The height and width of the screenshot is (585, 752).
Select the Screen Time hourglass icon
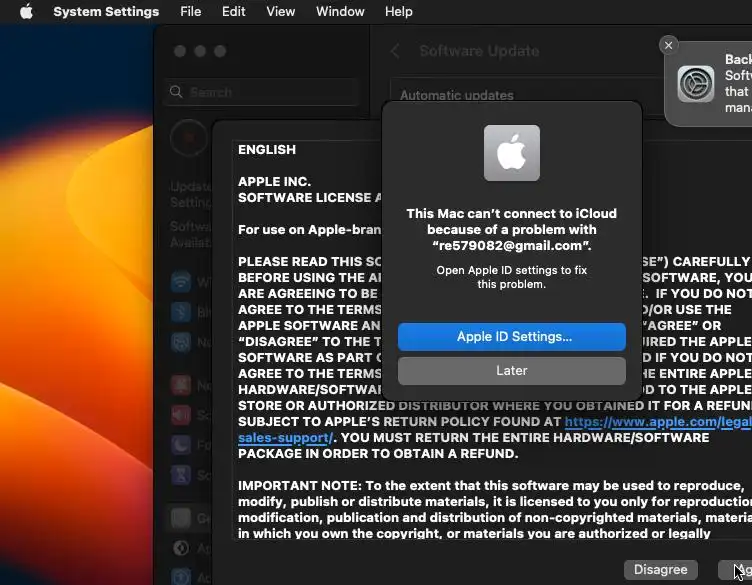point(181,475)
